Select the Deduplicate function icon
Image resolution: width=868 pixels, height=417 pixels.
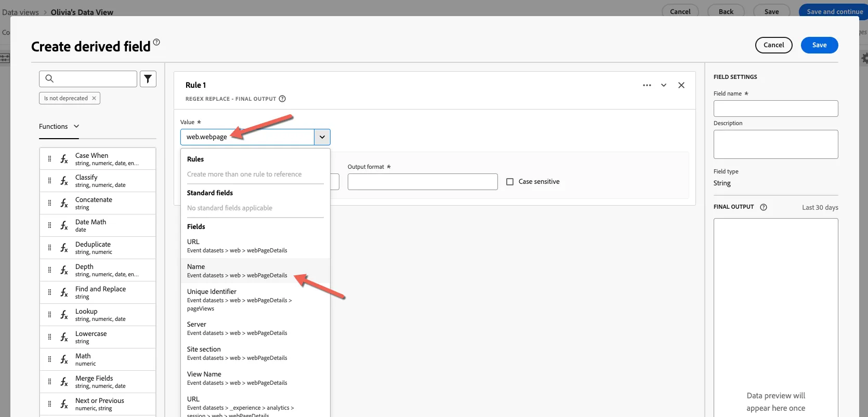tap(64, 248)
